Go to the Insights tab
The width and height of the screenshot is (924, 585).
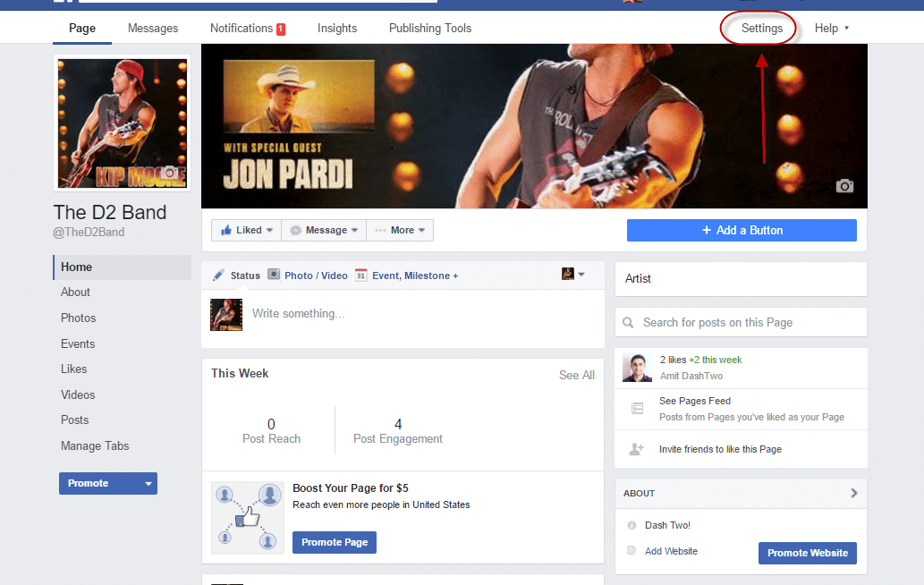click(x=337, y=29)
